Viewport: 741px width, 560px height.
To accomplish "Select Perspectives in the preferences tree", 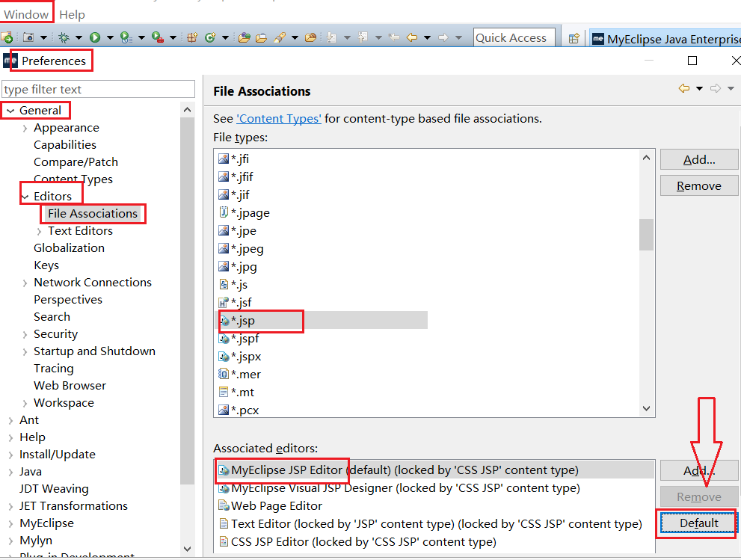I will coord(68,300).
